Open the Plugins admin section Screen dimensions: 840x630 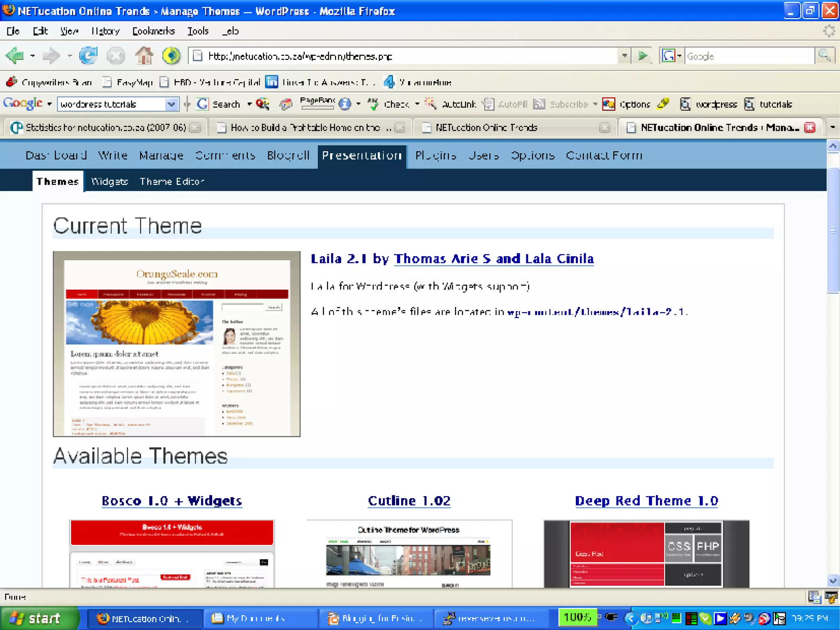click(x=435, y=156)
